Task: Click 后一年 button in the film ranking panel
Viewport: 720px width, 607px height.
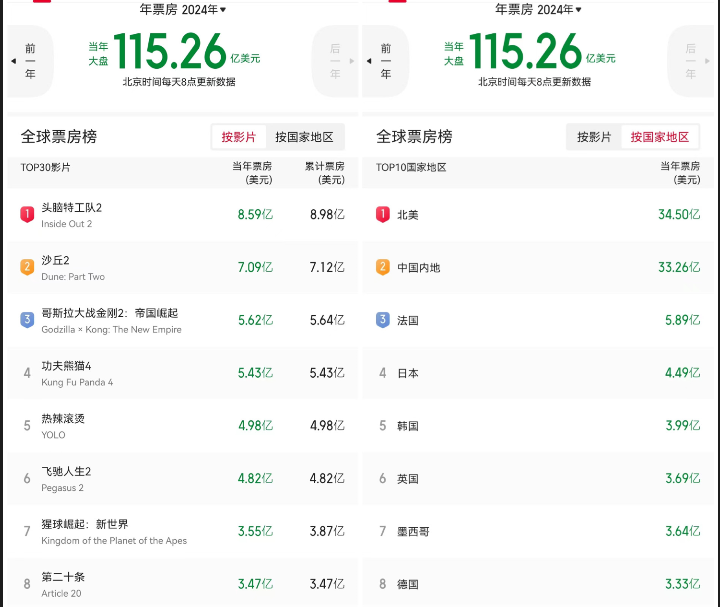Action: click(x=334, y=61)
